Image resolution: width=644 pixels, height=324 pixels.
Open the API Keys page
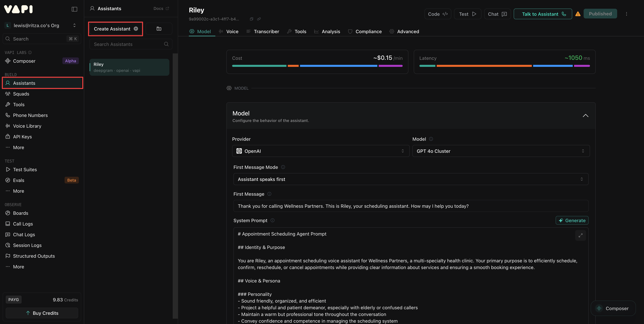pyautogui.click(x=22, y=137)
